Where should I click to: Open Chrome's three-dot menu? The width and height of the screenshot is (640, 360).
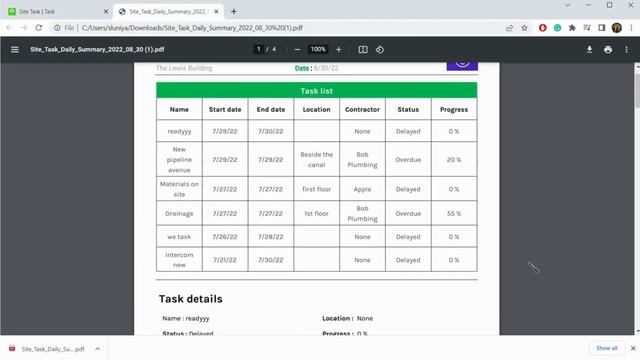coord(631,28)
